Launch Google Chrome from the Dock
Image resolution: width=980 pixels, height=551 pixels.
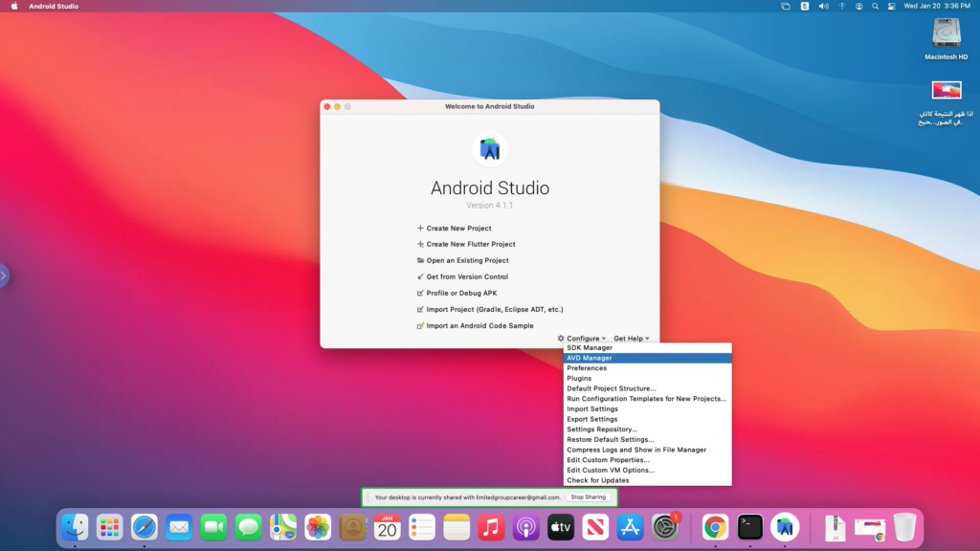tap(715, 527)
